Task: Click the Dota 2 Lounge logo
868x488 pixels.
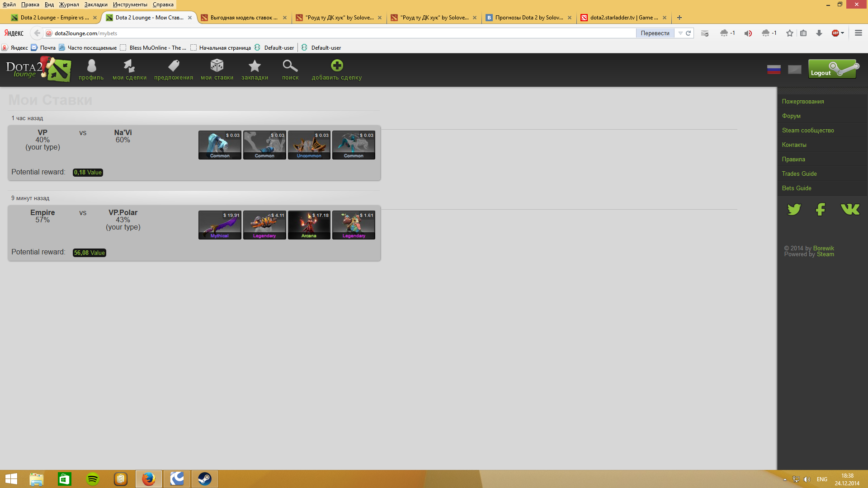Action: 38,69
